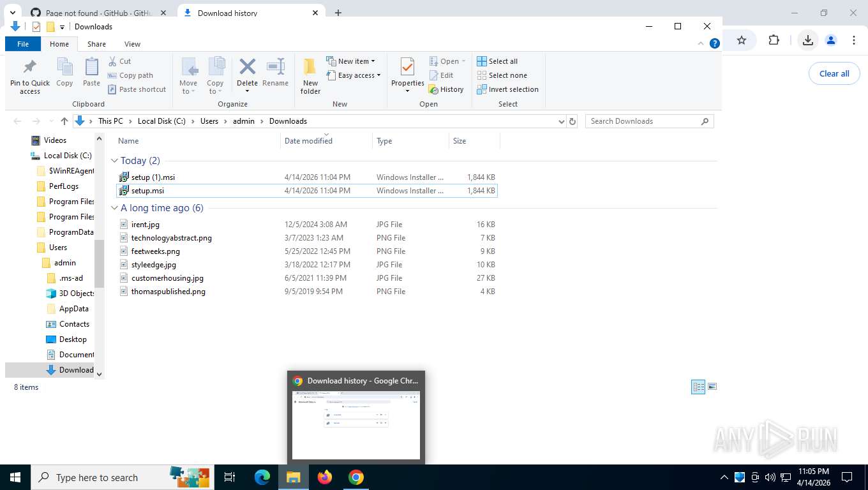Expand Local Disk (C:) breadcrumb arrow

coord(193,121)
